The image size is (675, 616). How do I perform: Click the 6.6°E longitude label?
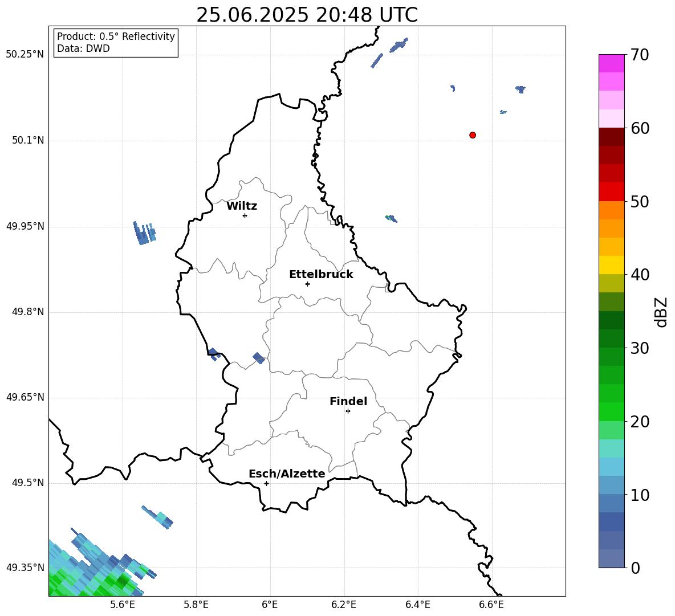(x=491, y=605)
